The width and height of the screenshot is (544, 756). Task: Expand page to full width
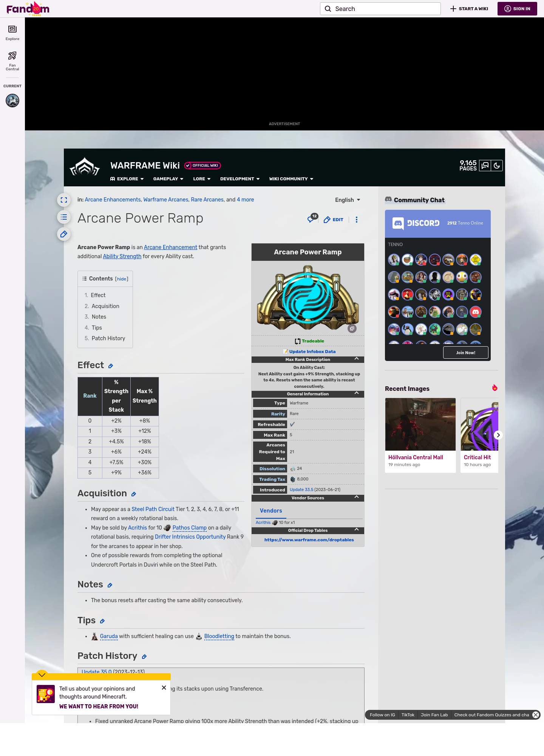[64, 200]
